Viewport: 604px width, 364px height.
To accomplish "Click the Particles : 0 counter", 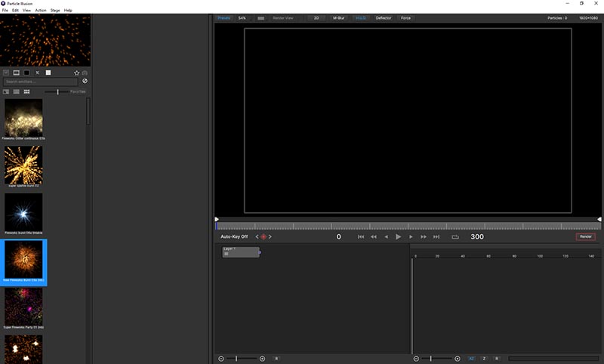I will tap(557, 18).
